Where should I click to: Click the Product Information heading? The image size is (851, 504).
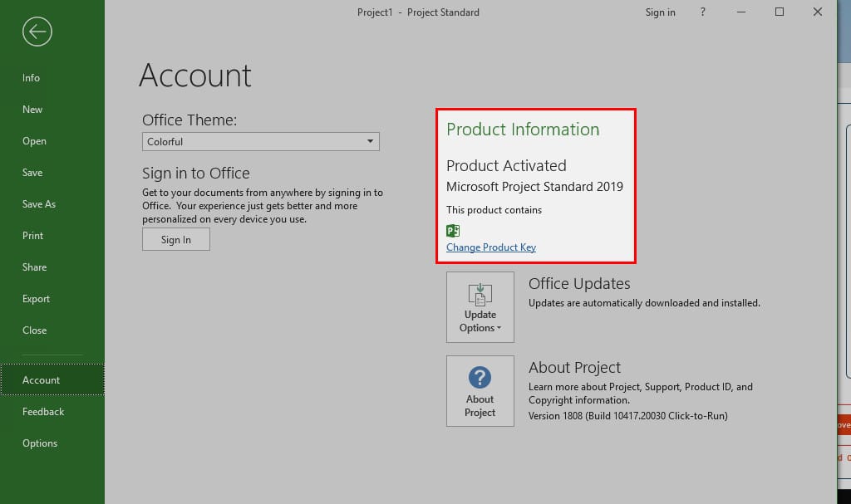[523, 130]
